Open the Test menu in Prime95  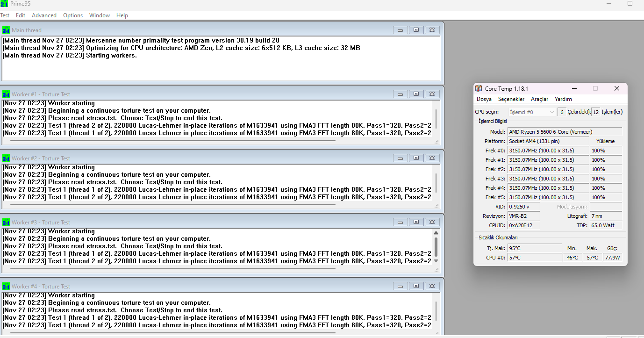click(x=5, y=15)
